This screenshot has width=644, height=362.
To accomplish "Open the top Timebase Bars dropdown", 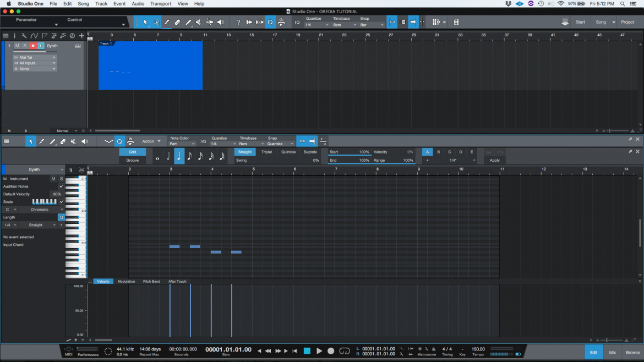I will 345,25.
